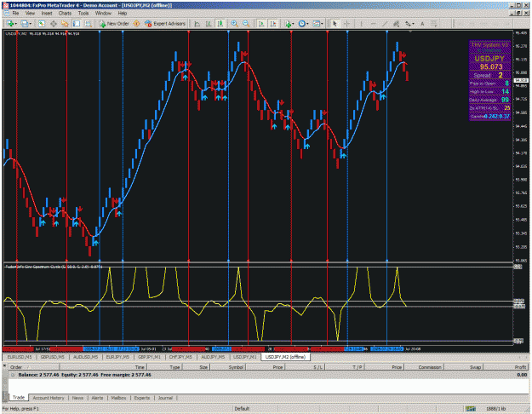Click the yellow diamond MetaEditor icon

click(x=136, y=24)
